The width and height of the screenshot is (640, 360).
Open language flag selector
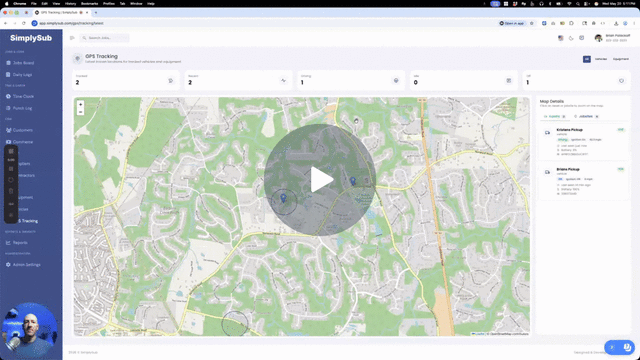coord(560,38)
